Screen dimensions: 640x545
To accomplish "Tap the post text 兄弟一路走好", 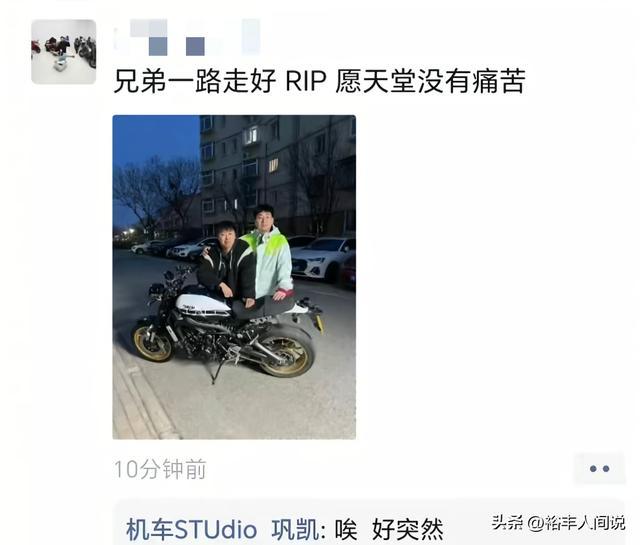I will point(195,81).
